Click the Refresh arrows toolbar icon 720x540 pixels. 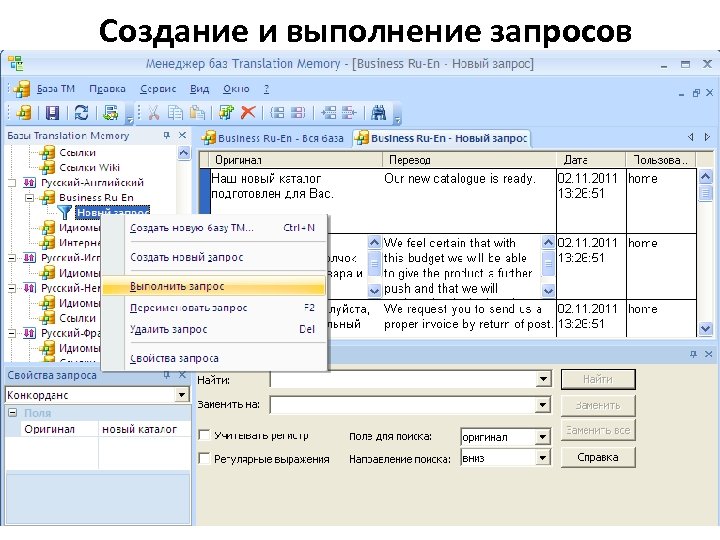pos(81,112)
